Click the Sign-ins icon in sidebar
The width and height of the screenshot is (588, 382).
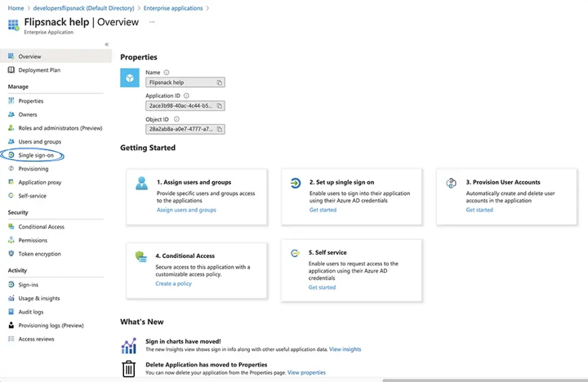(11, 285)
